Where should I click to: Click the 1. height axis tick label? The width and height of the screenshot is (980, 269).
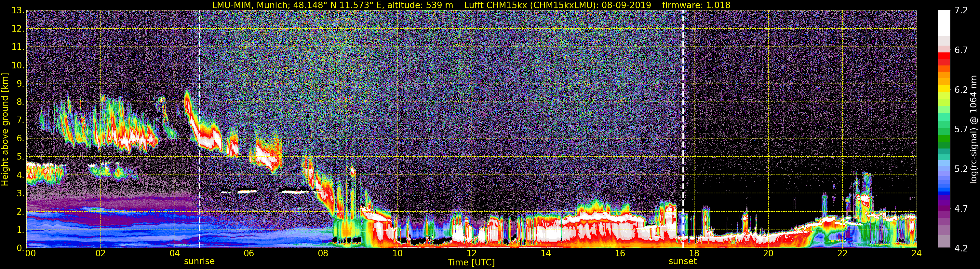point(20,230)
